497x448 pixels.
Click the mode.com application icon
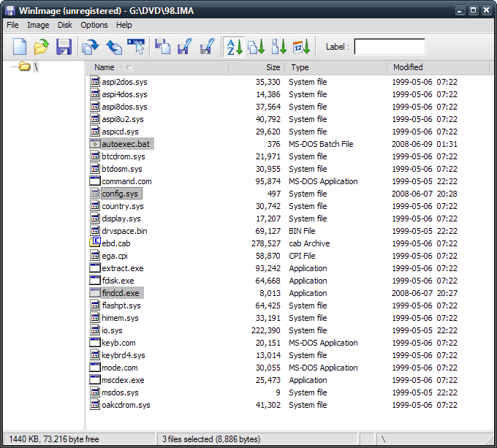click(x=95, y=367)
